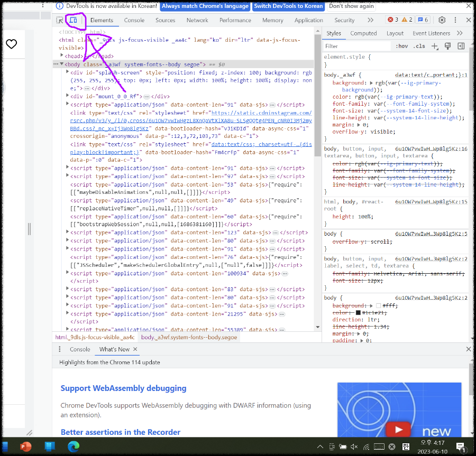Open Better assertions in the Recorder link
476x456 pixels.
120,432
